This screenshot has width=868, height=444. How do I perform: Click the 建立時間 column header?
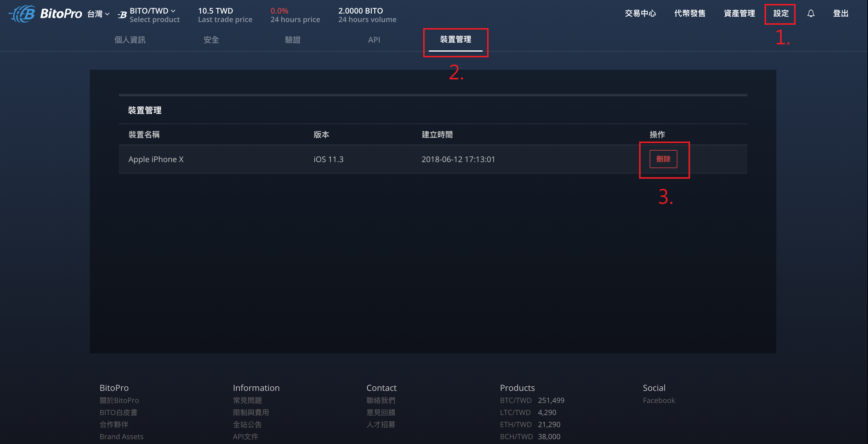coord(437,135)
